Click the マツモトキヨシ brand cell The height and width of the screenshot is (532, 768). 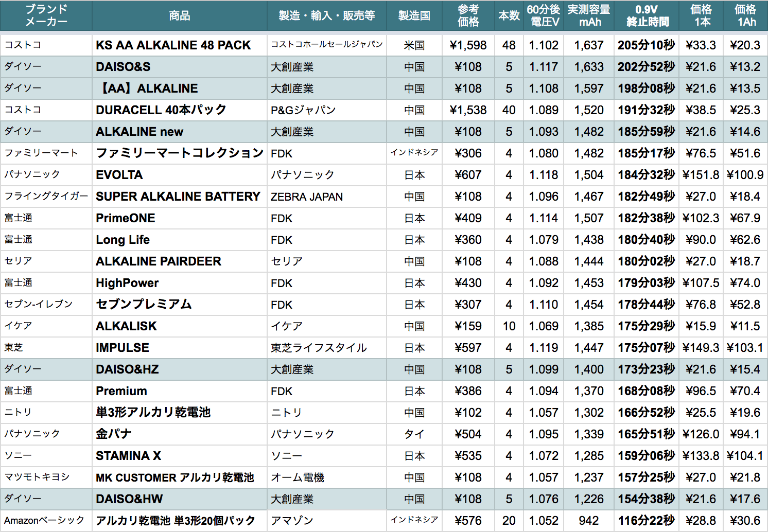point(46,477)
